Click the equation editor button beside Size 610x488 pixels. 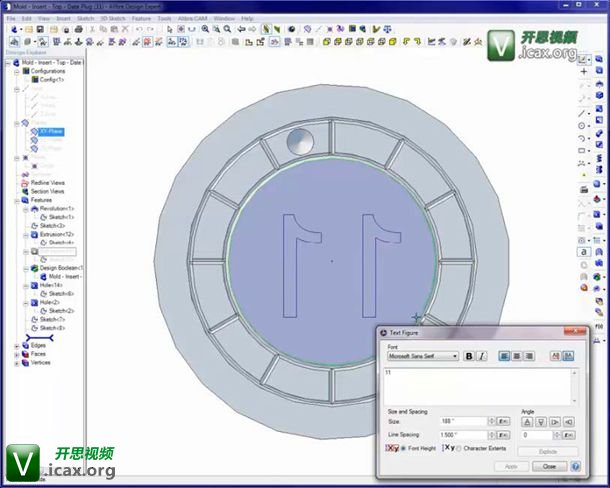504,422
